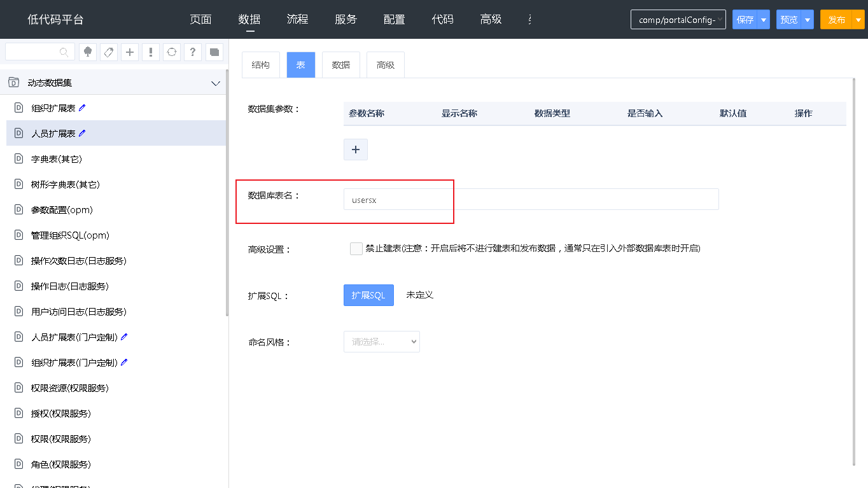868x488 pixels.
Task: Open the 配置 top menu
Action: [x=395, y=20]
